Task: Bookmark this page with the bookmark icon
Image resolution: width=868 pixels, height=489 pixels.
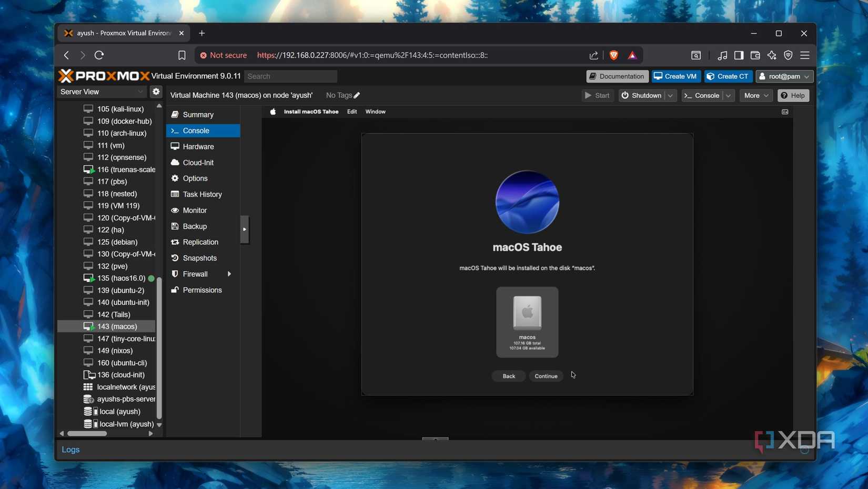Action: pyautogui.click(x=181, y=55)
